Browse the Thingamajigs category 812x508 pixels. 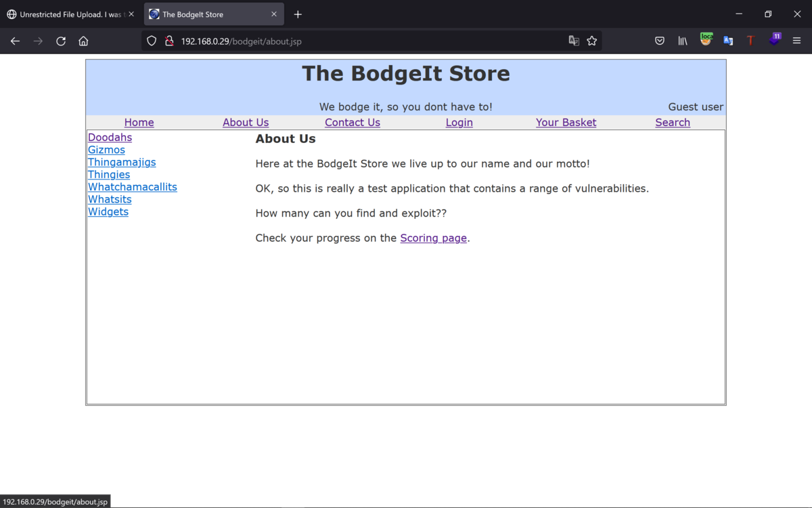(122, 163)
